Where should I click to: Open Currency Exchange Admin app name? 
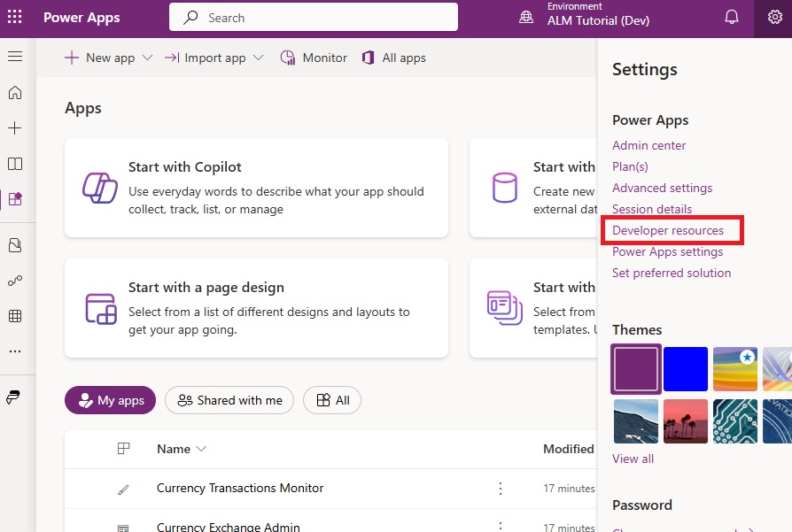pos(229,527)
